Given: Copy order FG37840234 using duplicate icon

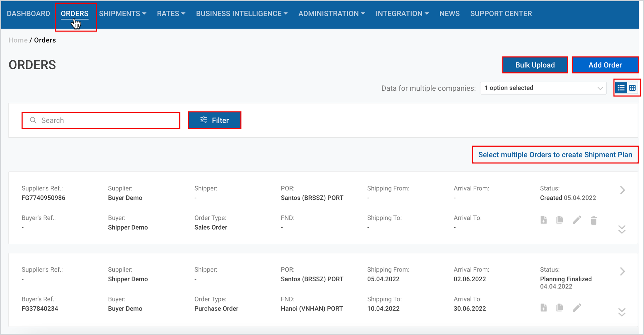Looking at the screenshot, I should coord(559,307).
